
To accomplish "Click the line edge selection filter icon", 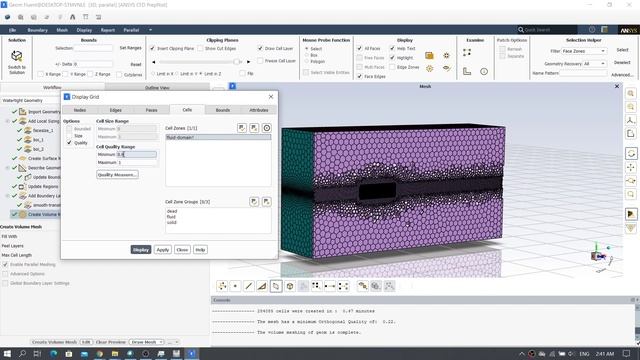I will pyautogui.click(x=249, y=286).
